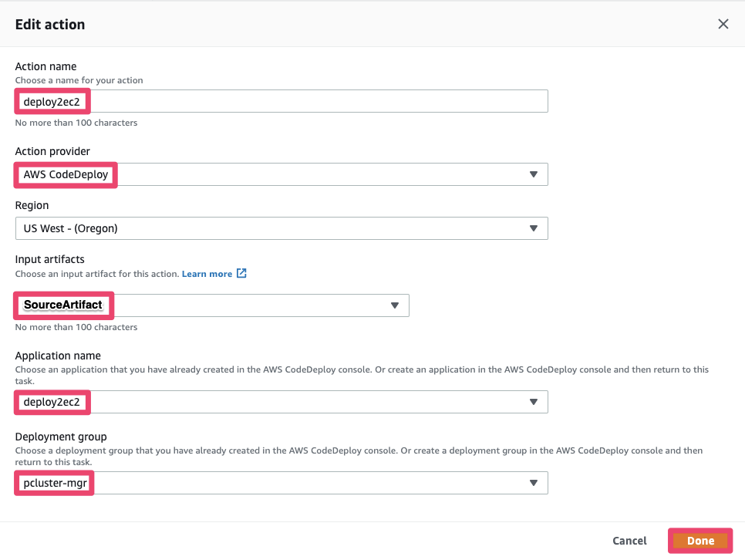Close the Edit action dialog
The width and height of the screenshot is (745, 560).
pos(723,24)
